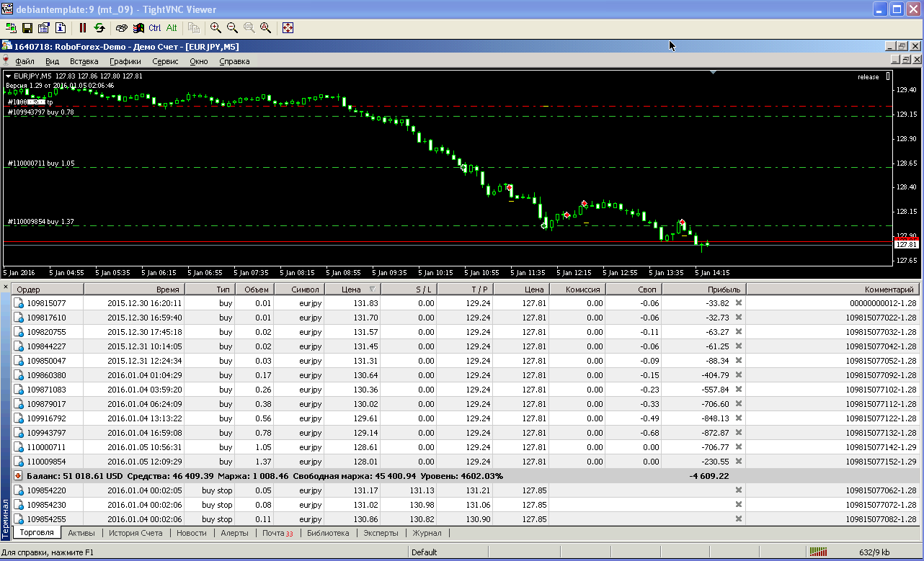924x561 pixels.
Task: Click the 127.81 current price label
Action: point(905,244)
